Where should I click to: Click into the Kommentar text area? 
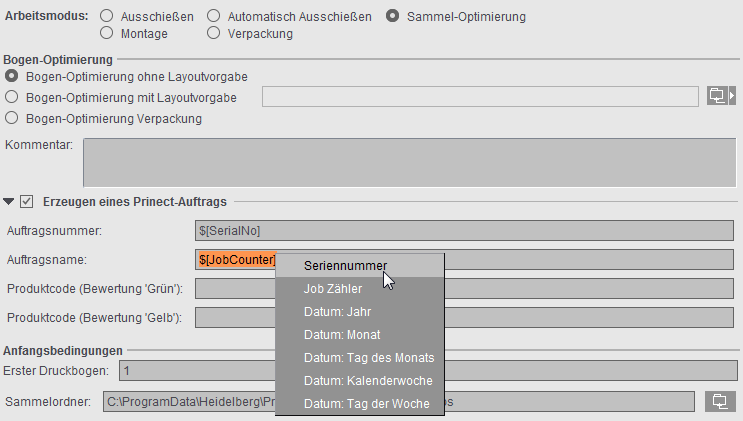point(410,163)
